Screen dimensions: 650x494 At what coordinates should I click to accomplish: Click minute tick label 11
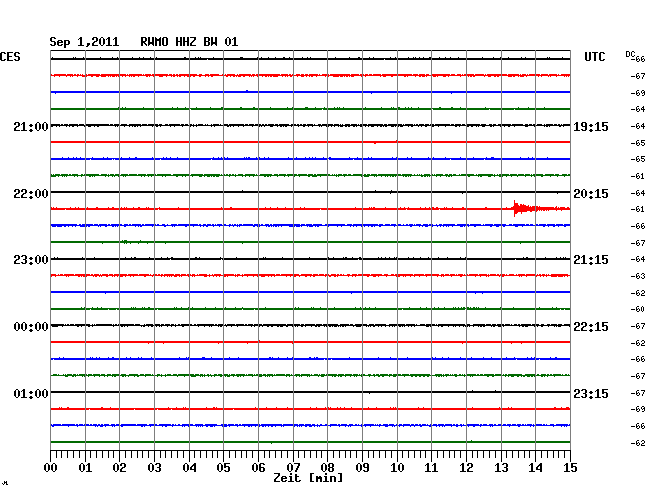coord(431,468)
